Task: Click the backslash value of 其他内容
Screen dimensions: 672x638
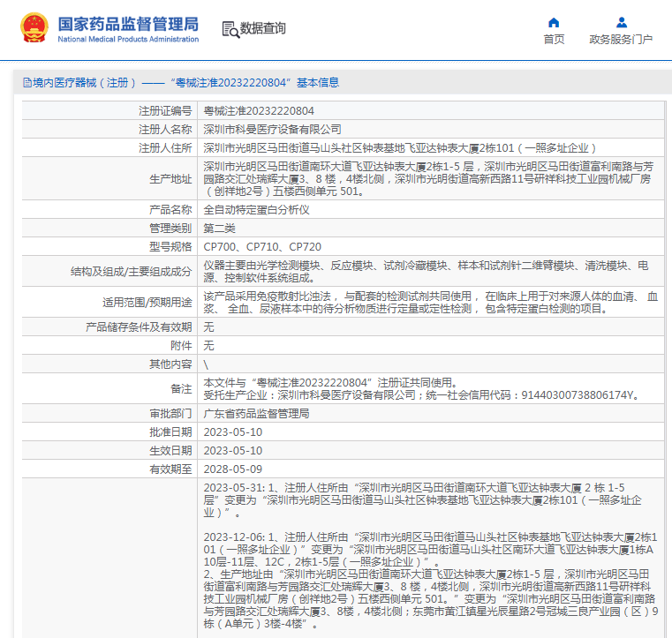Action: [206, 364]
